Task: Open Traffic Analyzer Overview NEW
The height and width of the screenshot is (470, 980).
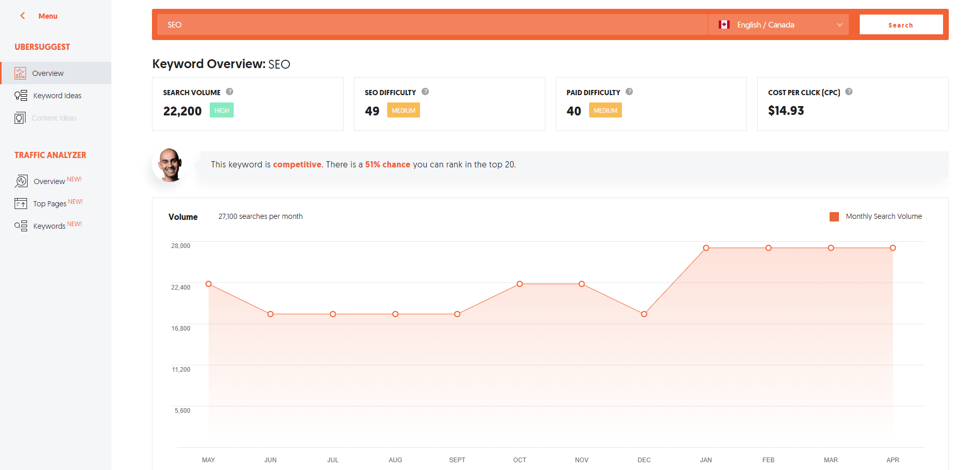Action: 57,180
